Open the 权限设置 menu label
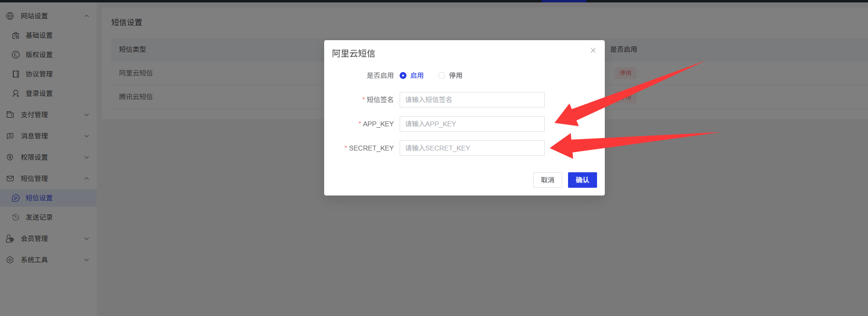 (x=34, y=157)
